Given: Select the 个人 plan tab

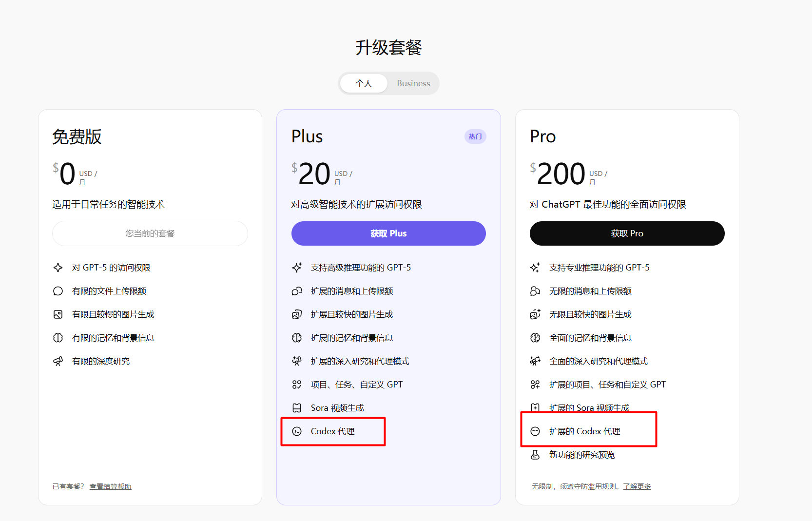Looking at the screenshot, I should (x=364, y=83).
